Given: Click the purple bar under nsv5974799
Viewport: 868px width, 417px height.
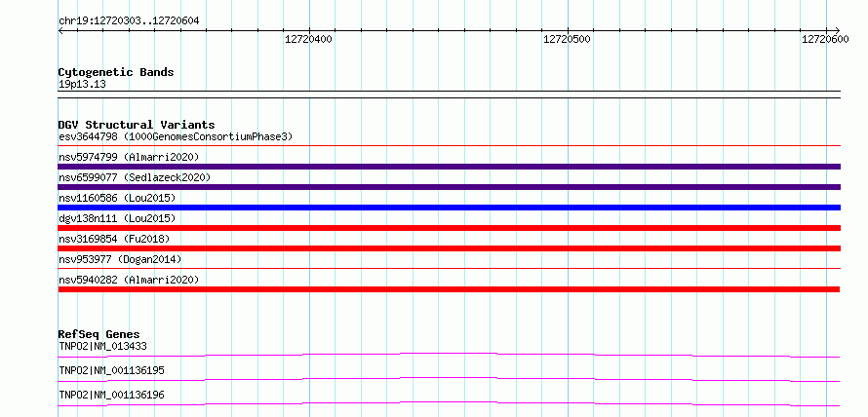Looking at the screenshot, I should [x=449, y=167].
